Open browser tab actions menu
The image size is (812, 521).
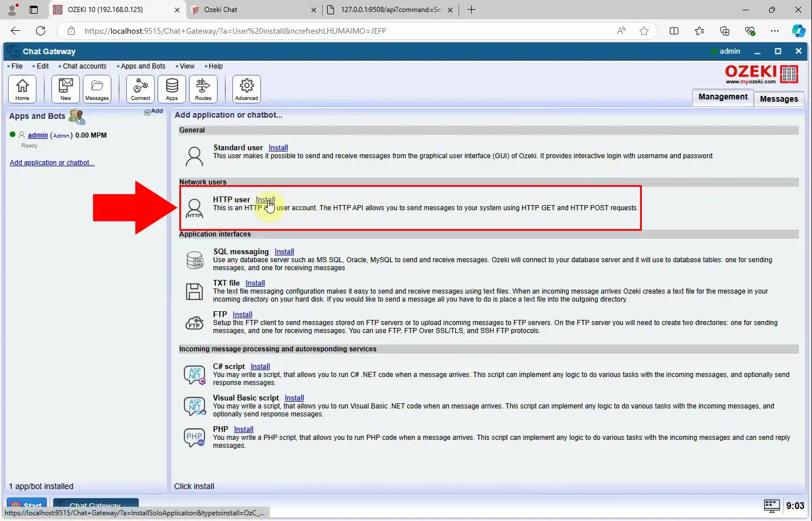tap(33, 10)
